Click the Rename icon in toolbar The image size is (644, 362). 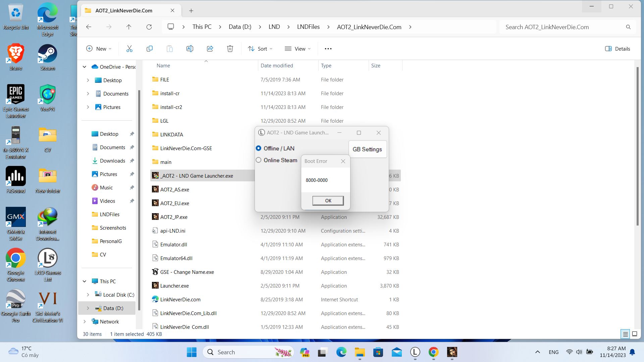click(x=190, y=49)
